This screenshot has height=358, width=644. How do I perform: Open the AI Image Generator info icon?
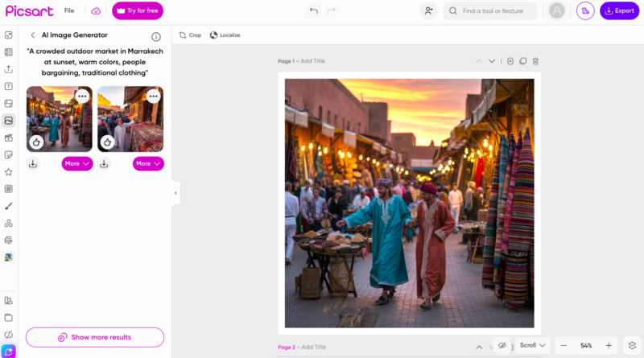tap(156, 36)
